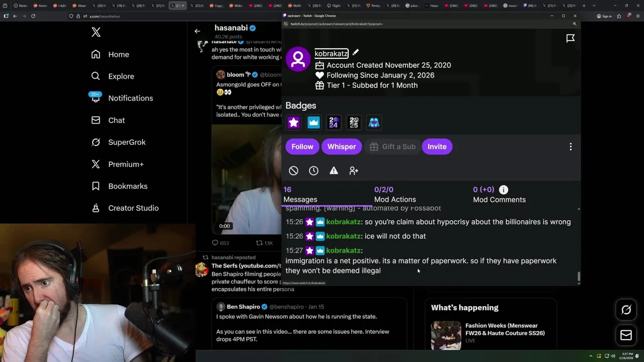Click the warn user triangle icon

[x=334, y=171]
